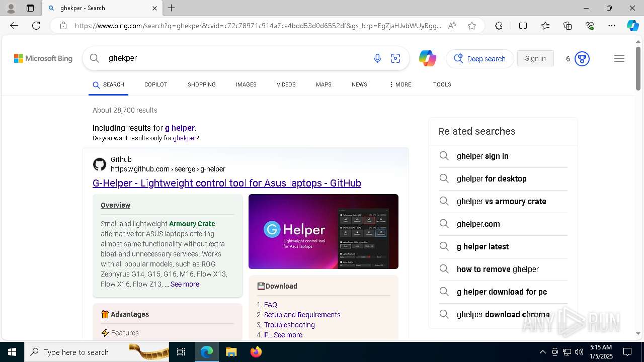Open Setup and Requirements link

302,315
